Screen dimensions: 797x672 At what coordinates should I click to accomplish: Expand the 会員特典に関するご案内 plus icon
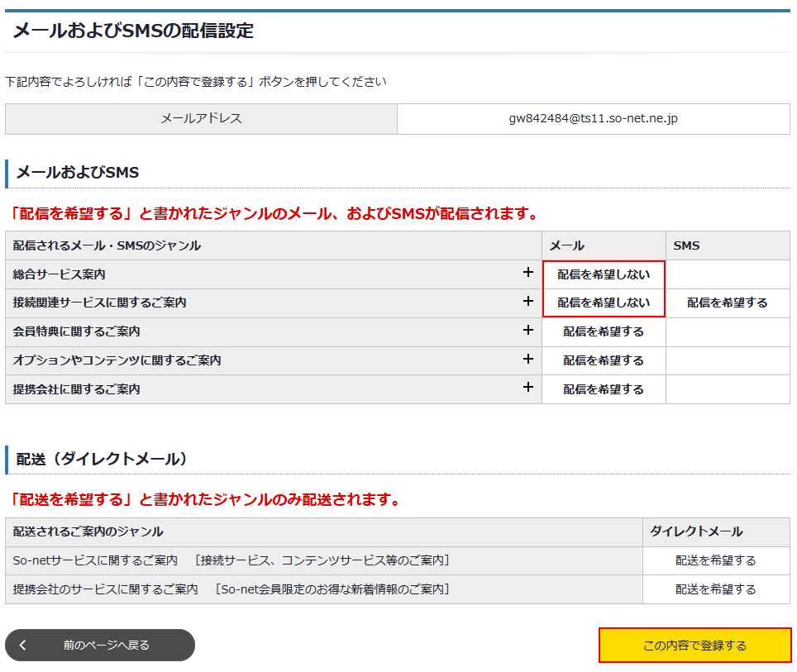click(x=528, y=331)
